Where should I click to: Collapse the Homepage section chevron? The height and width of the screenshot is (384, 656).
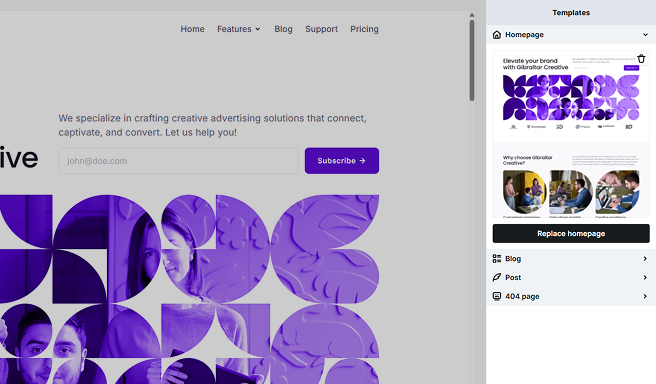[645, 35]
